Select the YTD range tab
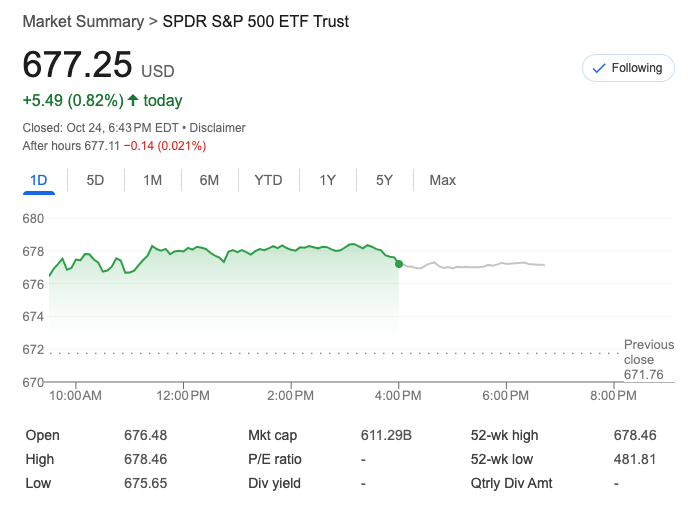Viewport: 698px width, 506px height. click(x=268, y=180)
